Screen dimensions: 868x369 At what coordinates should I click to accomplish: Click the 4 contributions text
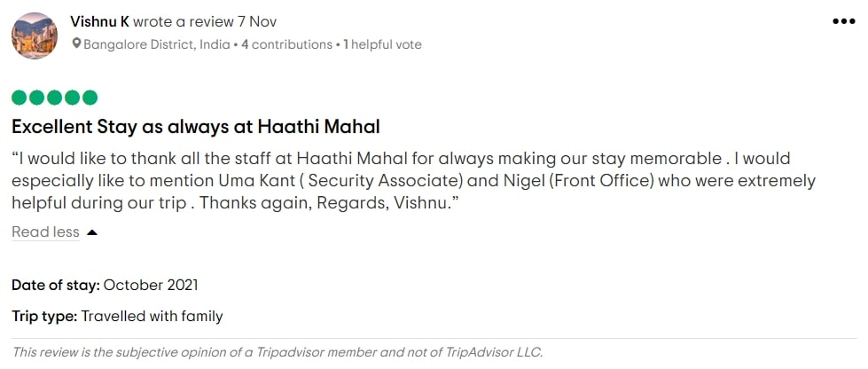click(x=286, y=44)
